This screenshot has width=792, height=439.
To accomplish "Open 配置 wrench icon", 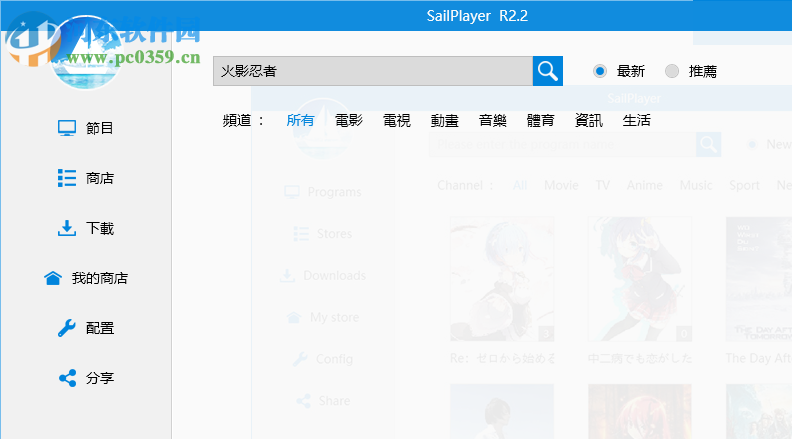I will click(x=67, y=328).
